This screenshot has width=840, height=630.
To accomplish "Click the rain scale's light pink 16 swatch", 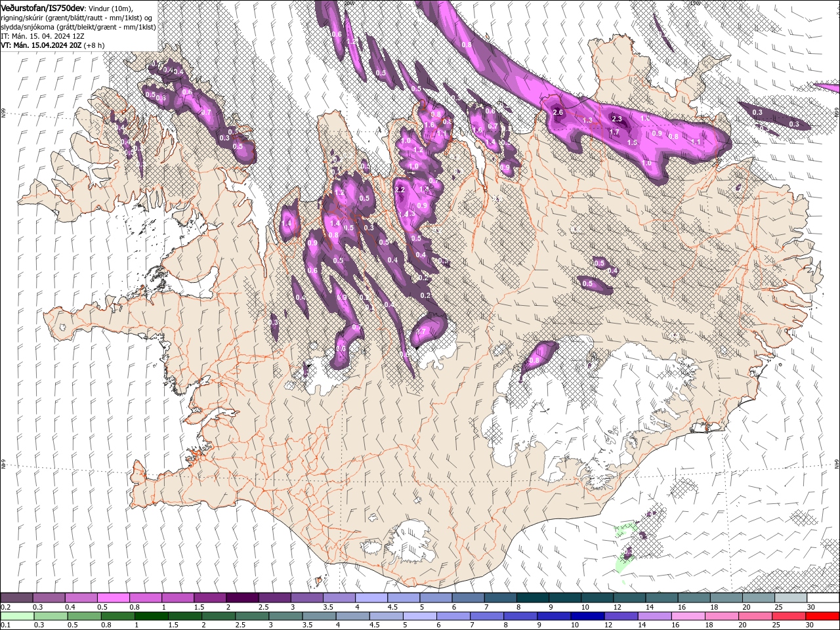I will pos(688,616).
